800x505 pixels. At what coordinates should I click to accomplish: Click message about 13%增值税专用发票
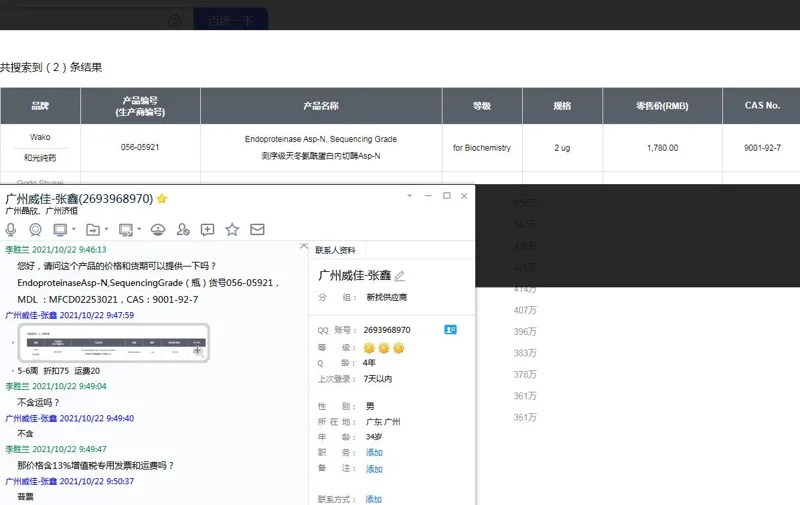[96, 466]
